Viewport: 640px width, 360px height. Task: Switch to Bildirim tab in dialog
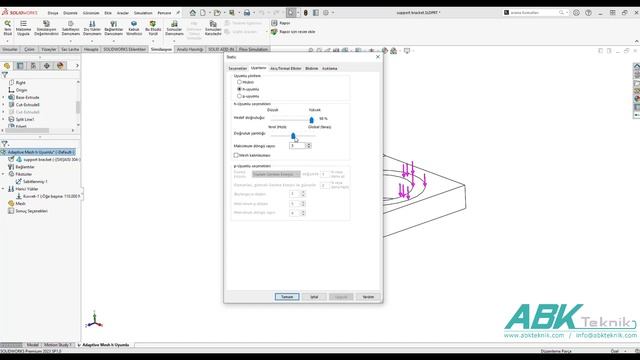[x=311, y=69]
